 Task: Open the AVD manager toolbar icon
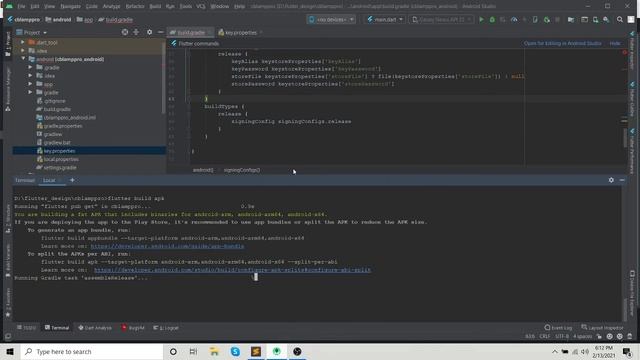click(x=596, y=20)
